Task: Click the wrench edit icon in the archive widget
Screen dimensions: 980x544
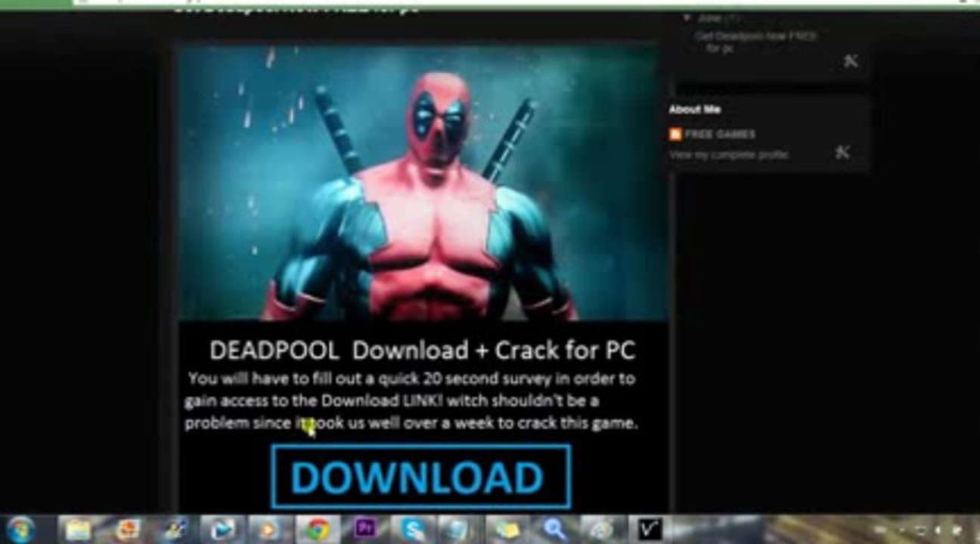Action: click(x=851, y=61)
